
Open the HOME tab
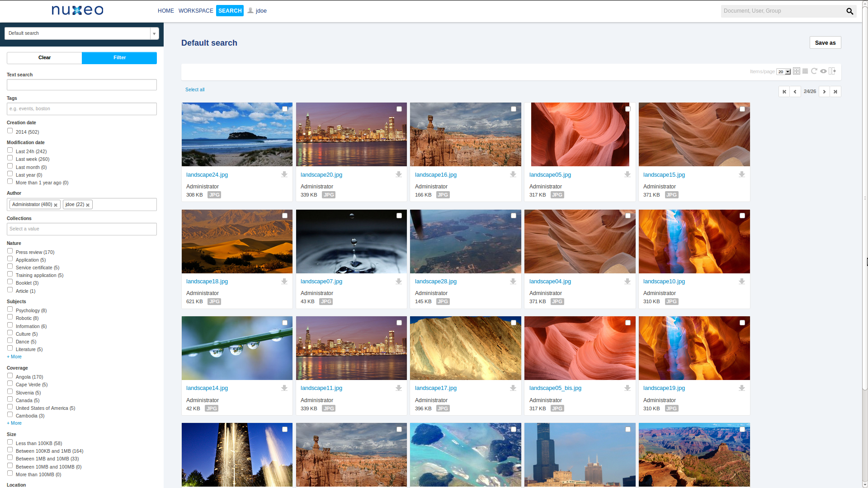(166, 11)
